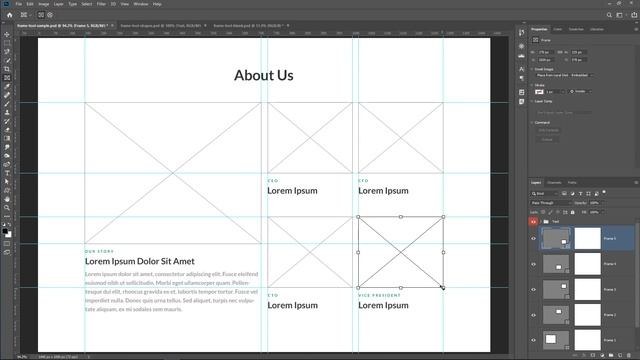Select the Move tool

(x=7, y=34)
